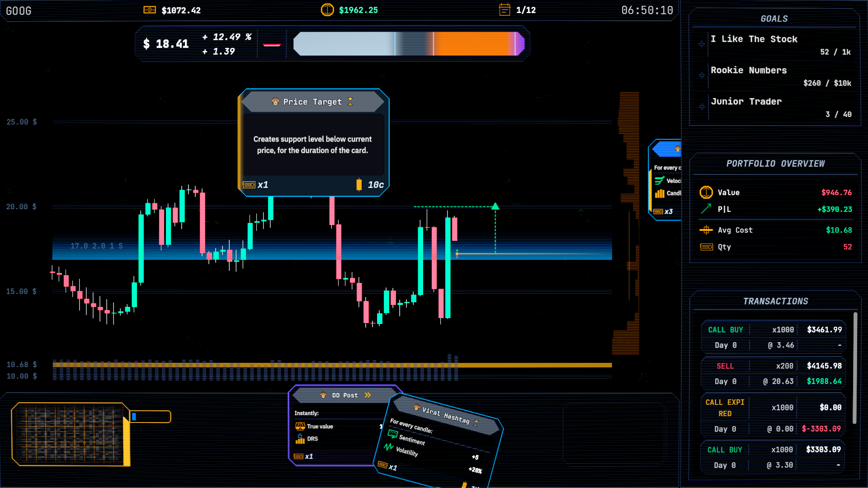The height and width of the screenshot is (488, 868).
Task: Click the Volatility zigzag icon
Action: click(x=389, y=447)
